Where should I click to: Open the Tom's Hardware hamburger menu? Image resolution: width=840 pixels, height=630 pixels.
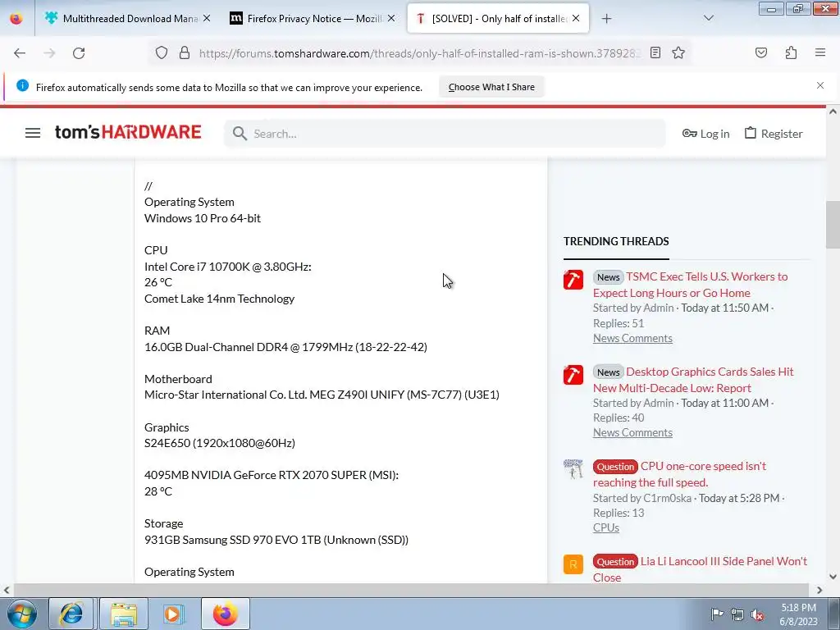33,133
